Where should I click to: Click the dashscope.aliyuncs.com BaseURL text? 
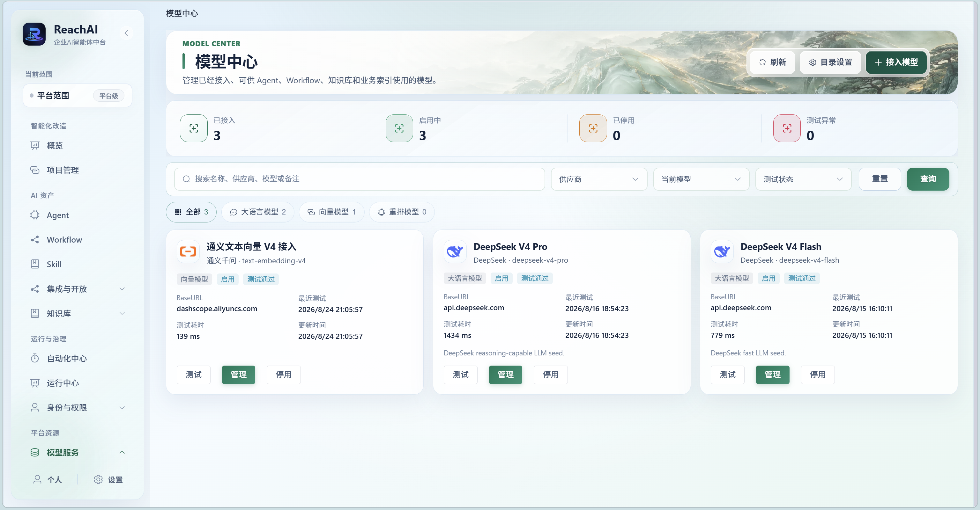[x=217, y=309]
